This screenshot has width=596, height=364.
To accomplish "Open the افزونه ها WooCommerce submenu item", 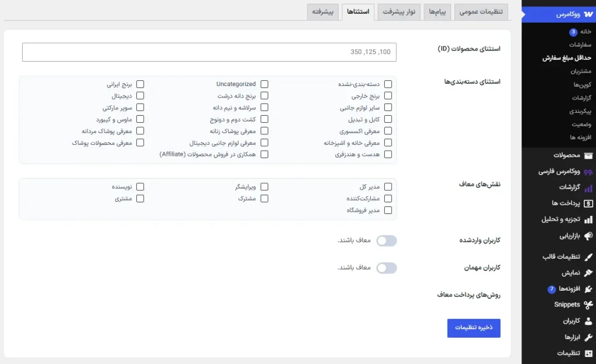I will coord(580,137).
